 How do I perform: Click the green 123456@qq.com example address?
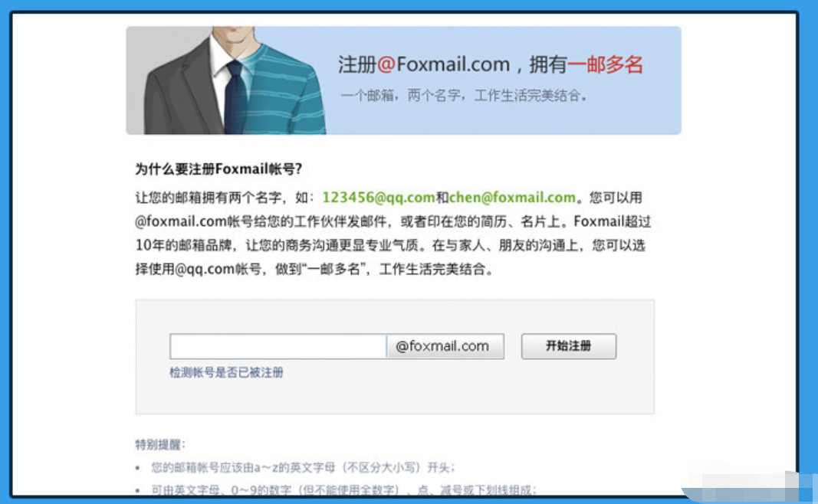(x=379, y=198)
